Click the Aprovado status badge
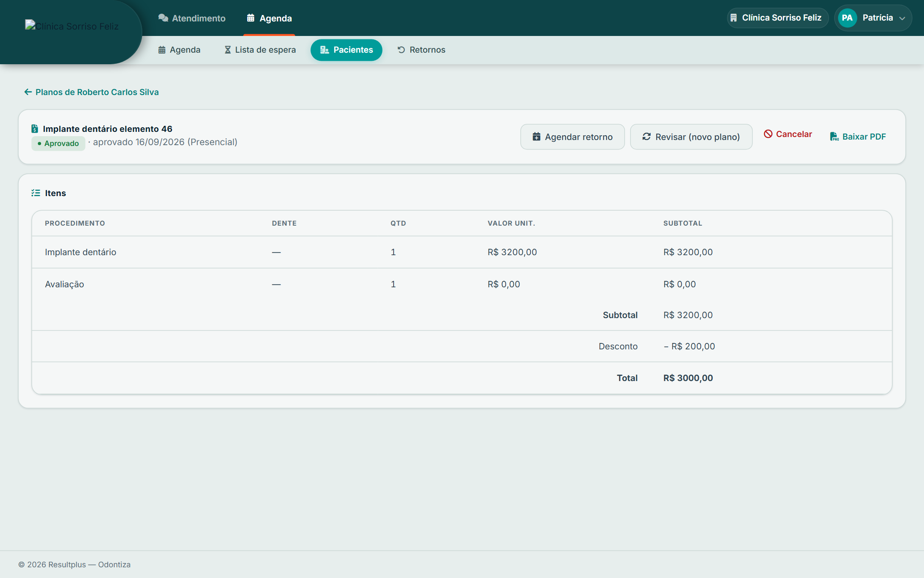This screenshot has width=924, height=578. pos(58,143)
